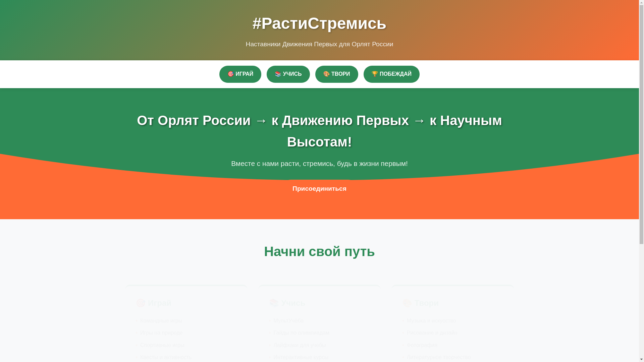Select list item 'Гайды по олимпиадам'
This screenshot has height=362, width=644.
click(302, 333)
